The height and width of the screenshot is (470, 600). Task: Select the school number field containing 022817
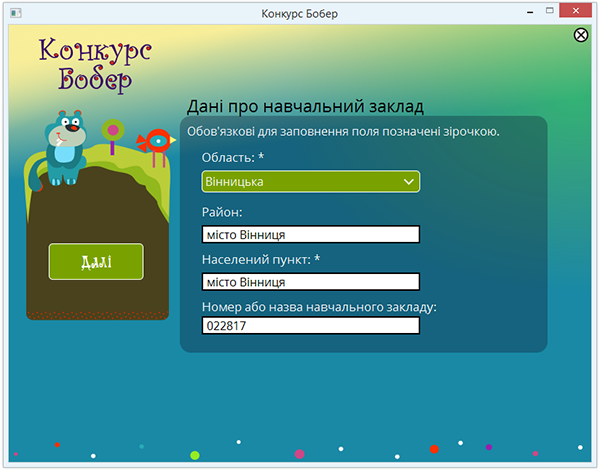coord(310,325)
